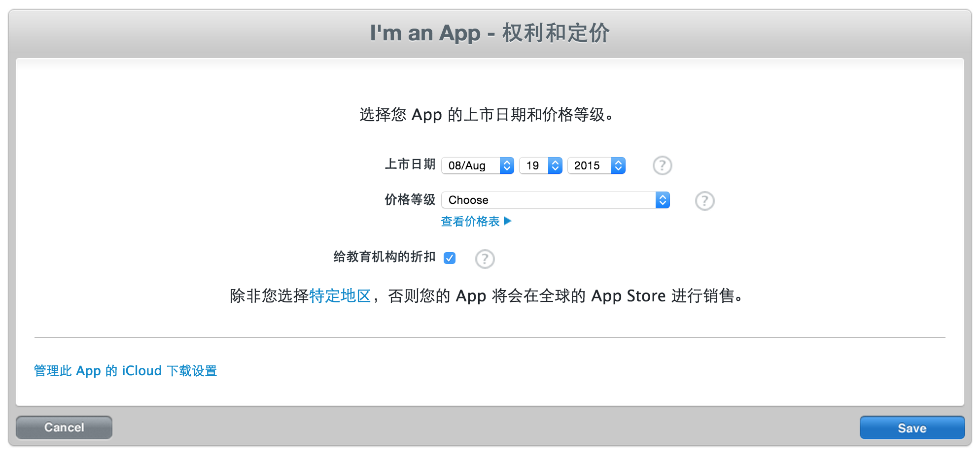
Task: Click the blue arrows on the day 19 selector
Action: click(555, 165)
